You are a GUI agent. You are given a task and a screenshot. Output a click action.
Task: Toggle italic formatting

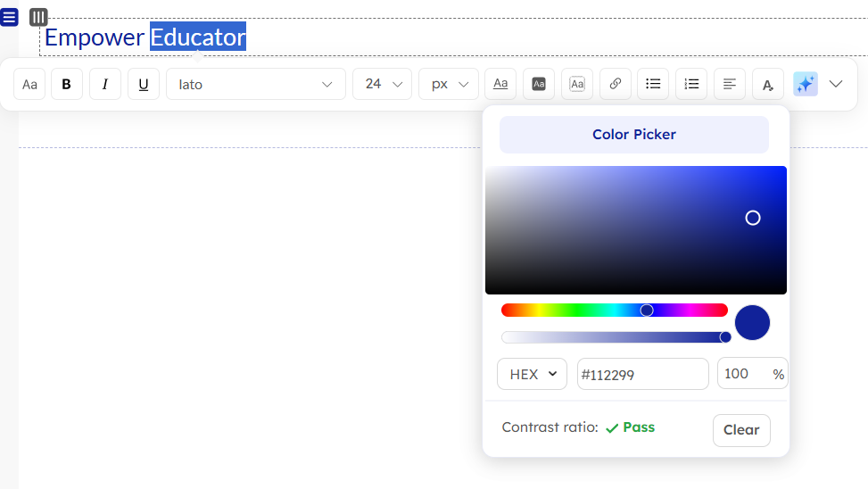click(x=105, y=84)
